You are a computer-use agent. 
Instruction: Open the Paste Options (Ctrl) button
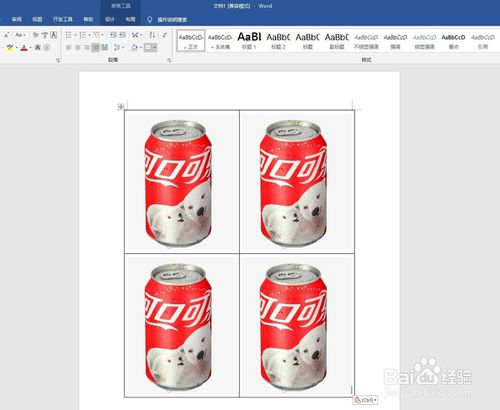pos(366,400)
